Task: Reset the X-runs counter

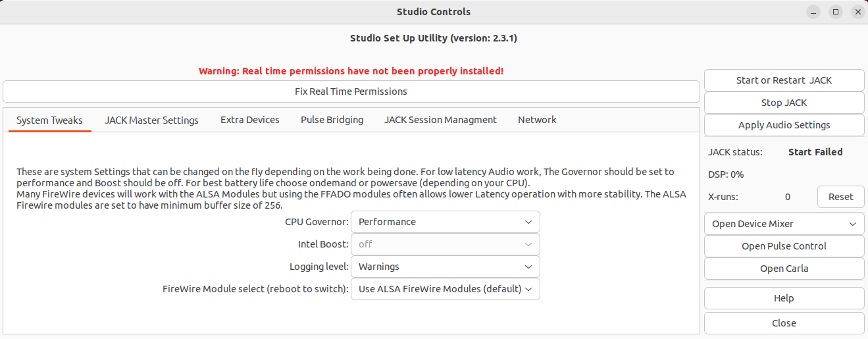Action: click(840, 197)
